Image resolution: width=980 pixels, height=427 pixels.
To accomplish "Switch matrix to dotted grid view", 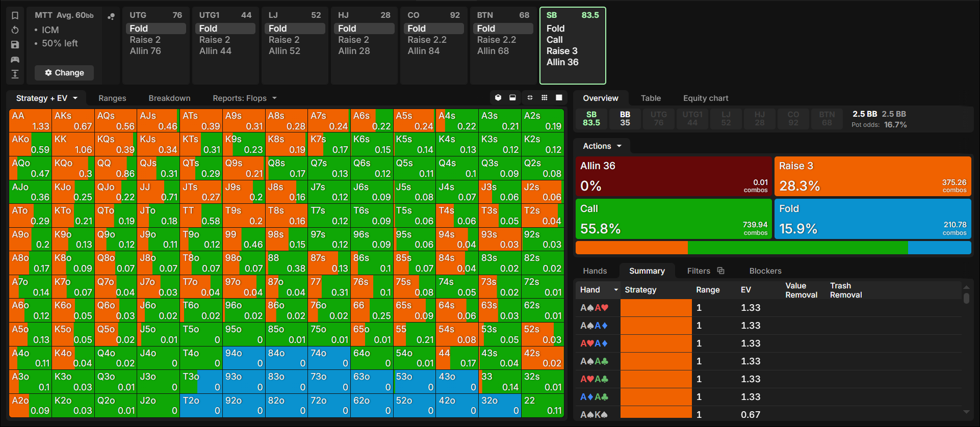I will tap(544, 98).
